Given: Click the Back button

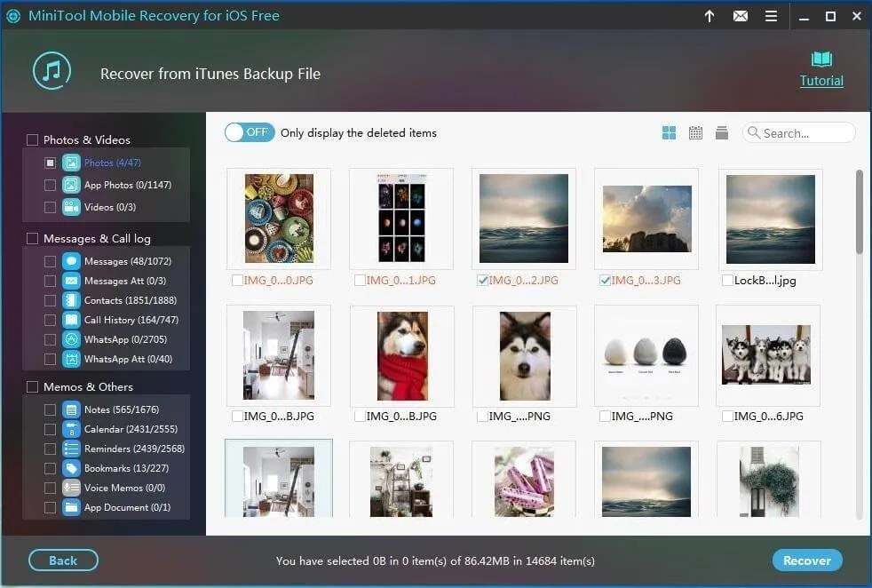Looking at the screenshot, I should (x=63, y=560).
